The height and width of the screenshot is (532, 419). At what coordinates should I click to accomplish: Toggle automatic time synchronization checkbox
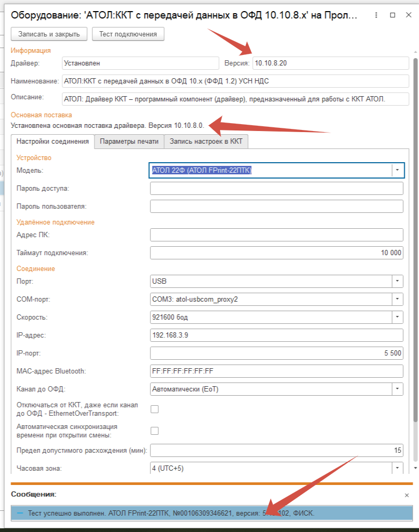[155, 431]
